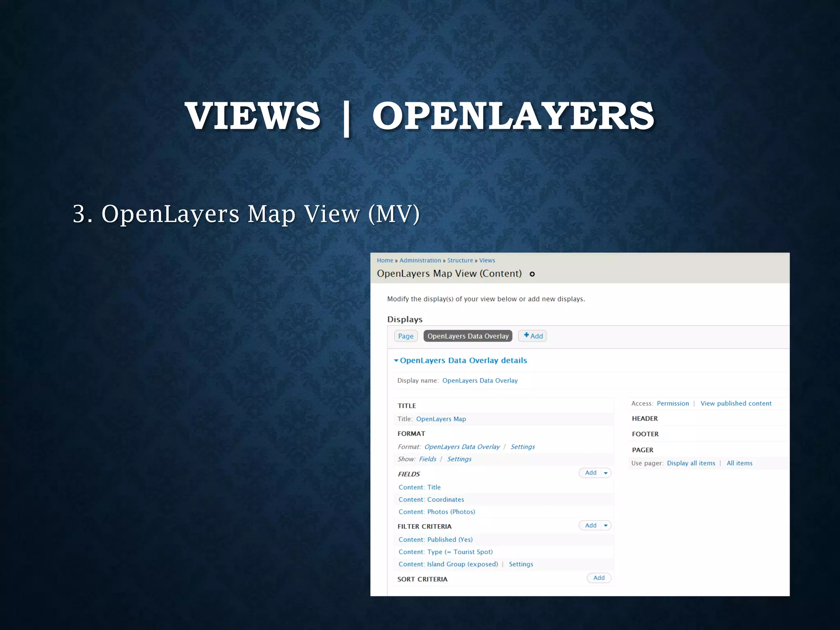Open Island Group exposed filter Settings

point(521,564)
